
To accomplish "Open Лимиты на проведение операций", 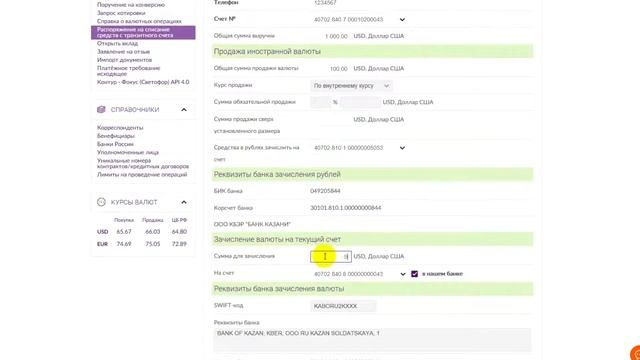I will click(142, 175).
